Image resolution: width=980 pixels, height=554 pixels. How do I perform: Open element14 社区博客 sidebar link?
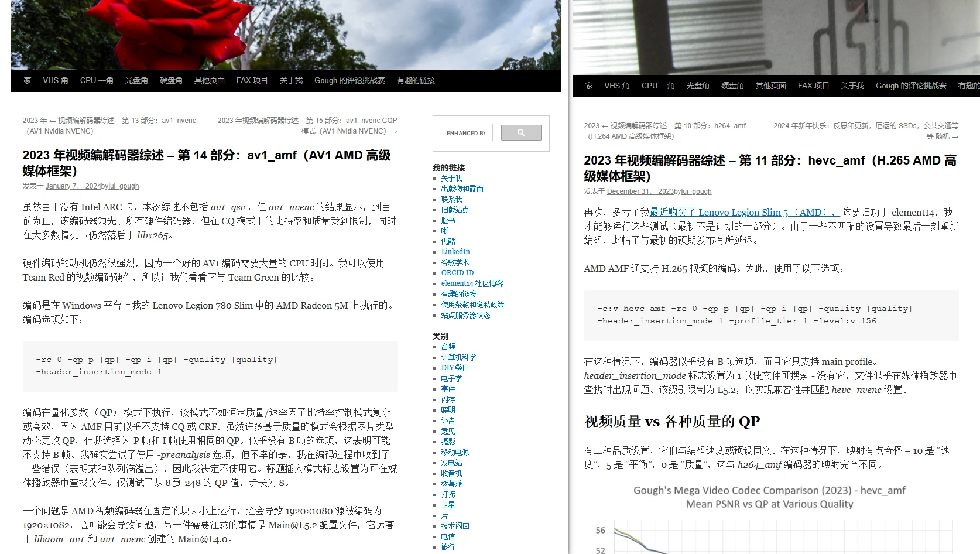(472, 283)
